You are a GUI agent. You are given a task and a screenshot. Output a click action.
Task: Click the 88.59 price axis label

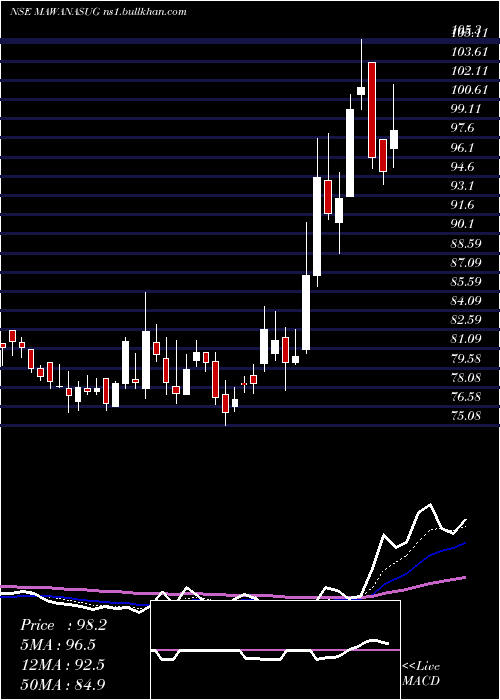coord(466,243)
